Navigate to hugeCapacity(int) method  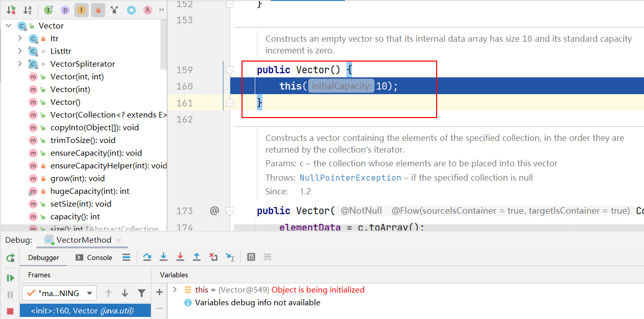90,191
